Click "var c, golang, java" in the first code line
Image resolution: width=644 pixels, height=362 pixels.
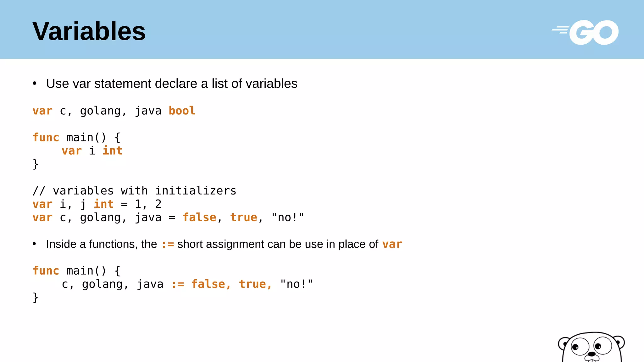pos(97,111)
